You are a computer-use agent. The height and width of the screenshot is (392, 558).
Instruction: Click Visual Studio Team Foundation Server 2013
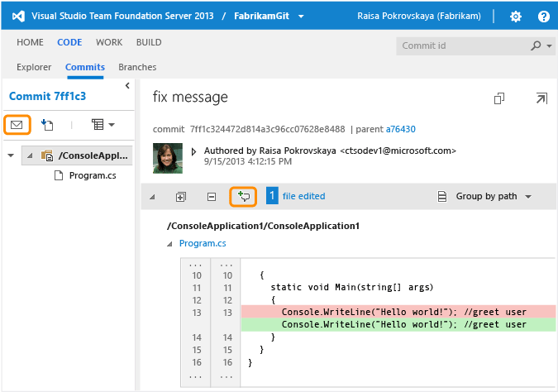click(122, 16)
